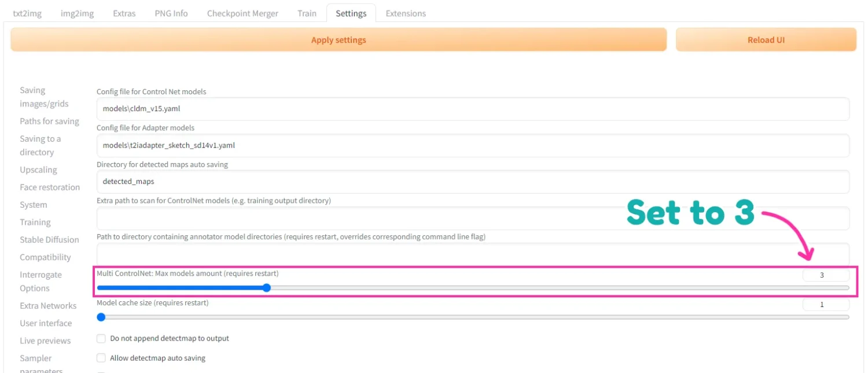The height and width of the screenshot is (373, 868).
Task: Open the img2img tab
Action: click(x=78, y=13)
